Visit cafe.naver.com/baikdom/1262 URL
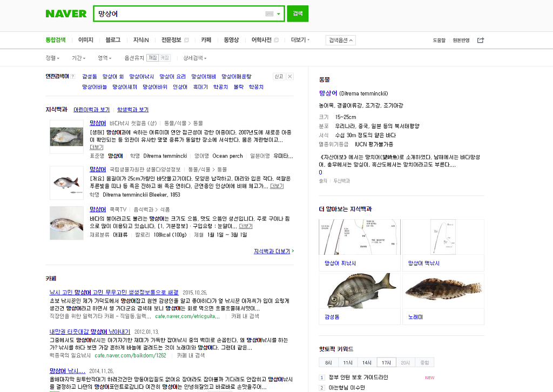 (131, 355)
